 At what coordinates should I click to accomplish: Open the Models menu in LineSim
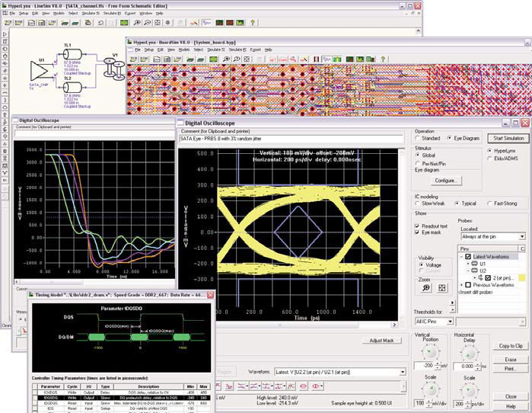pyautogui.click(x=59, y=13)
